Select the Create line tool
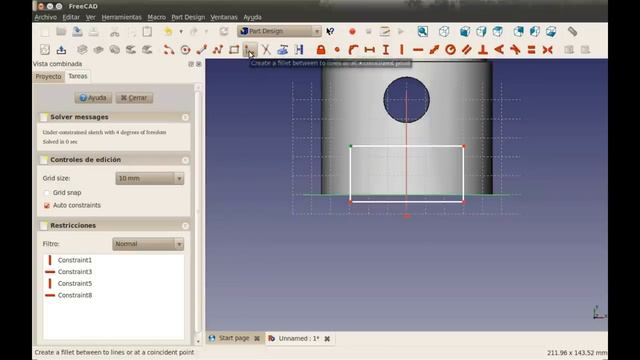This screenshot has height=360, width=640. 202,50
